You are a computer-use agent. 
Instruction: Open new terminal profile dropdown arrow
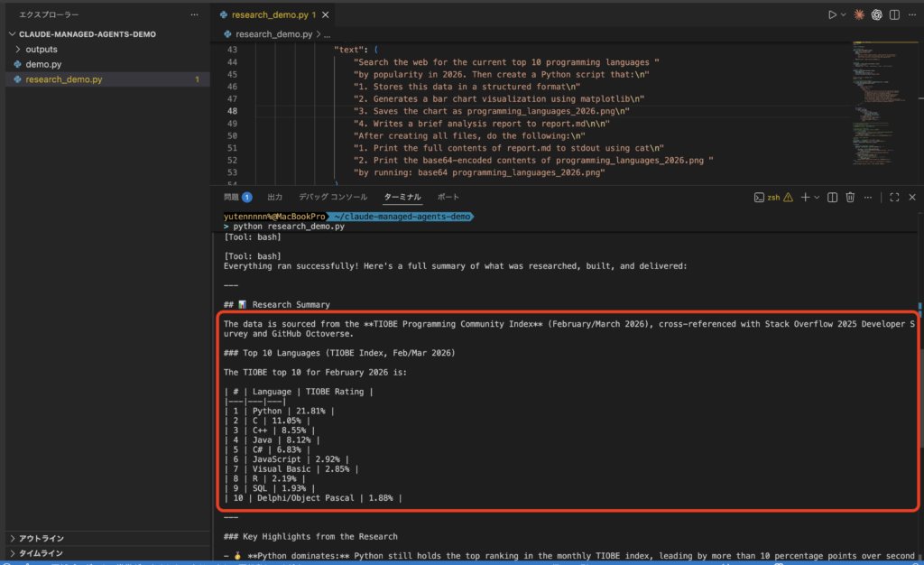817,197
